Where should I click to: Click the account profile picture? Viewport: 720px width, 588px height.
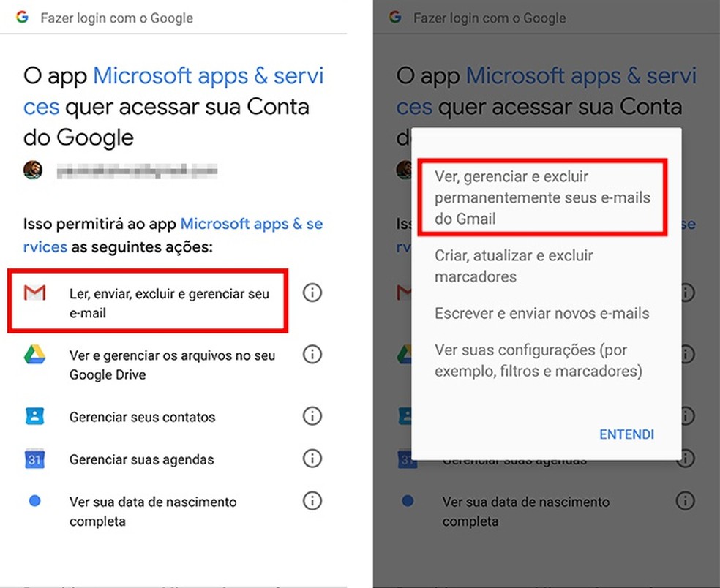coord(33,170)
